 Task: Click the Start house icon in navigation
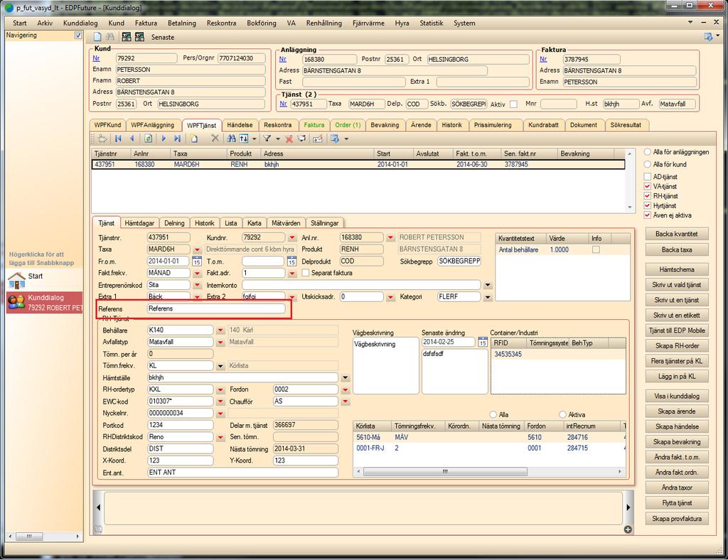(x=17, y=280)
